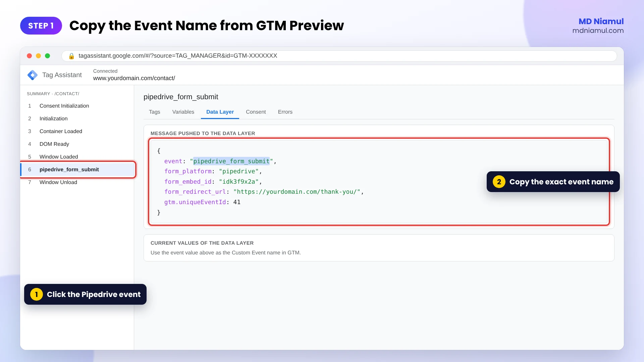Click the gtm.uniqueEventId 41 line
644x362 pixels.
[x=202, y=202]
